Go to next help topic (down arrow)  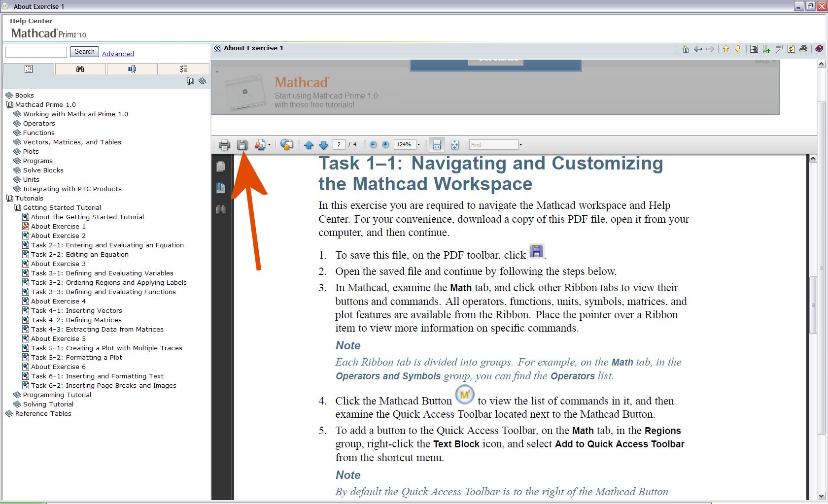point(738,49)
